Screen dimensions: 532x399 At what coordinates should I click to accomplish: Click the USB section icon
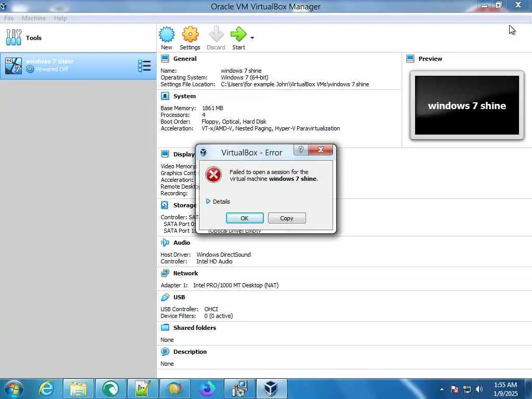click(165, 297)
